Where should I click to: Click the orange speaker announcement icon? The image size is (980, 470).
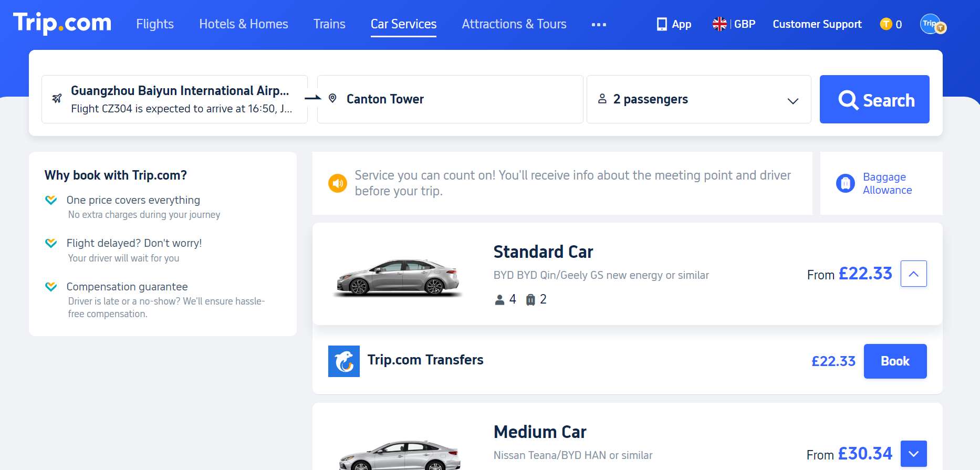tap(338, 183)
